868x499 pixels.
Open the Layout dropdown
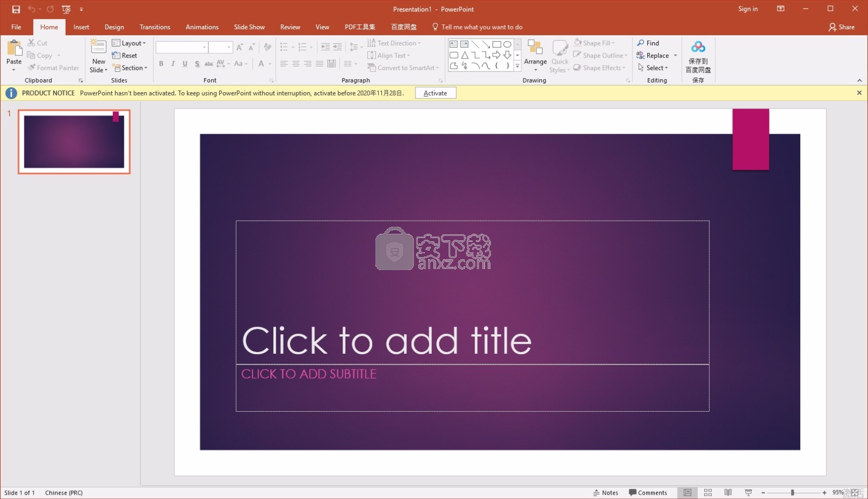click(x=129, y=43)
